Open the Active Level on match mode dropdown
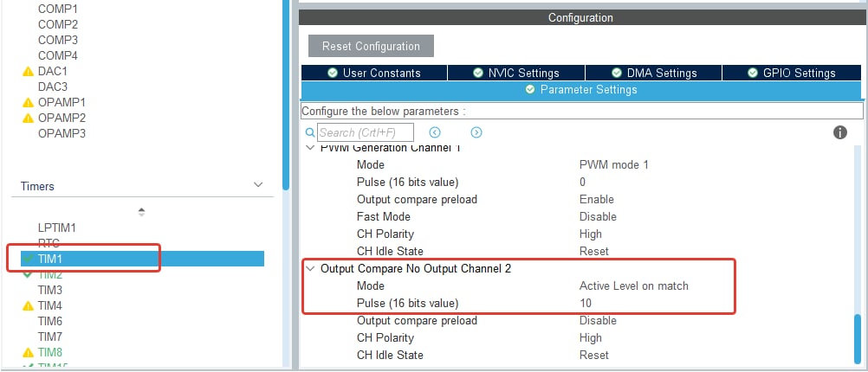Viewport: 868px width, 372px height. (x=633, y=285)
